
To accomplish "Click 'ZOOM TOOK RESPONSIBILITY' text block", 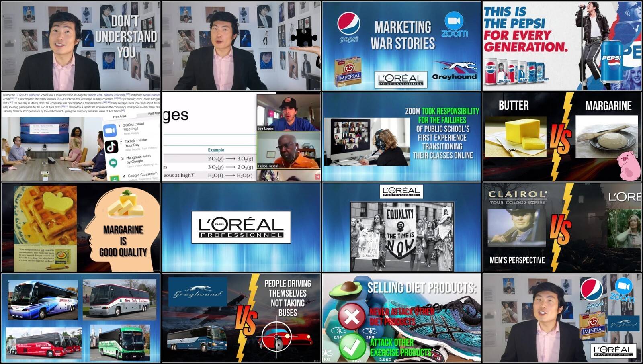I will (x=442, y=133).
